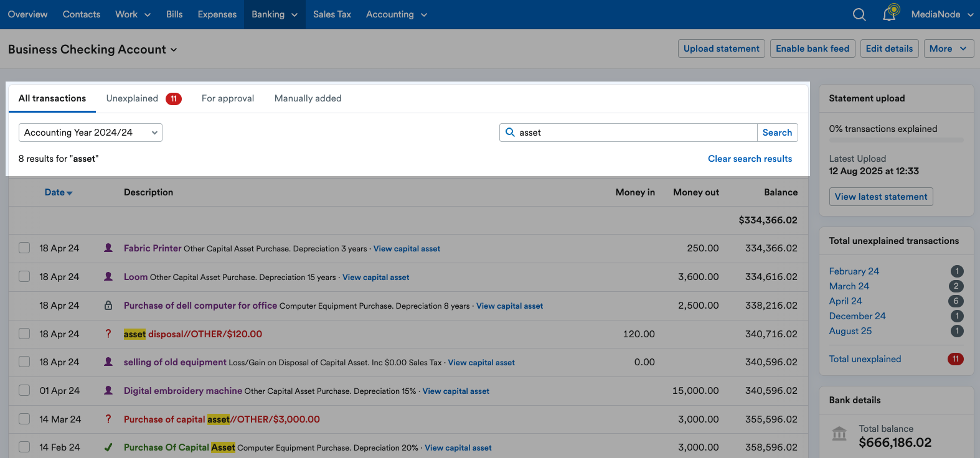The height and width of the screenshot is (458, 980).
Task: Expand the Banking menu
Action: (x=275, y=14)
